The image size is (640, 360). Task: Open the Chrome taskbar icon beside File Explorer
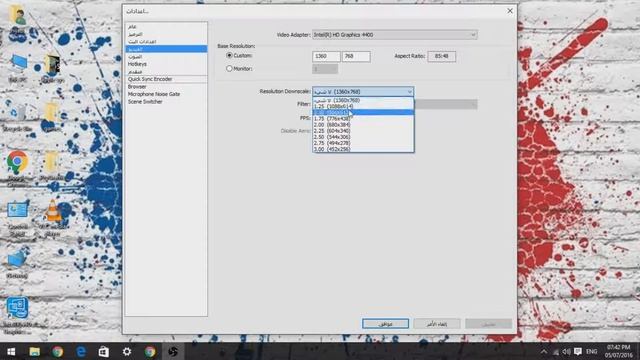pos(58,351)
